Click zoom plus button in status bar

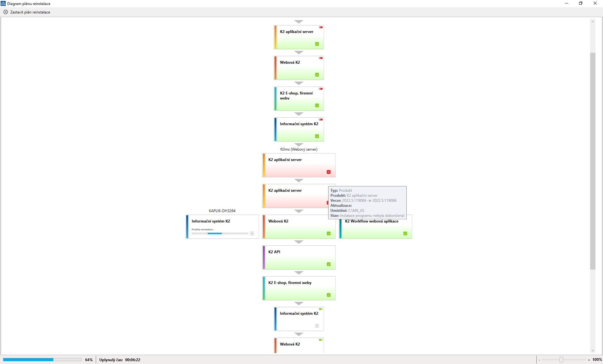pyautogui.click(x=589, y=360)
